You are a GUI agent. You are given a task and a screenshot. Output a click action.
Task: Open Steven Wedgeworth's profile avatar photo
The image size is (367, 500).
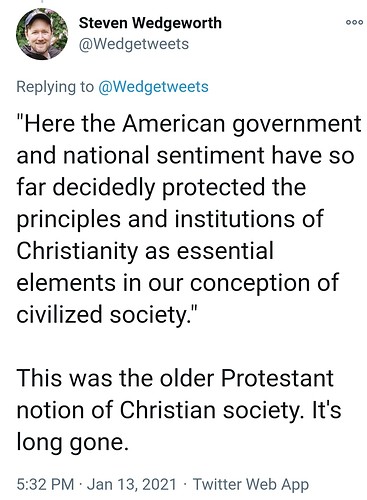(42, 34)
